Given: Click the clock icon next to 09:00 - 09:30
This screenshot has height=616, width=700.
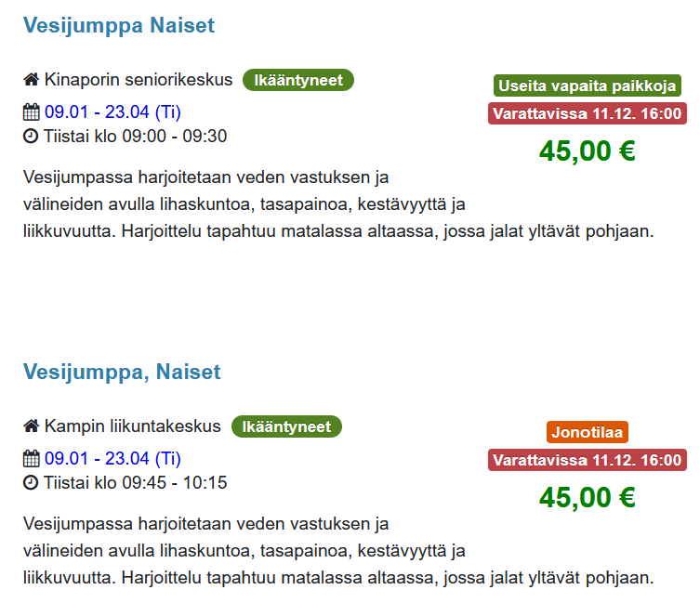Looking at the screenshot, I should click(x=31, y=136).
